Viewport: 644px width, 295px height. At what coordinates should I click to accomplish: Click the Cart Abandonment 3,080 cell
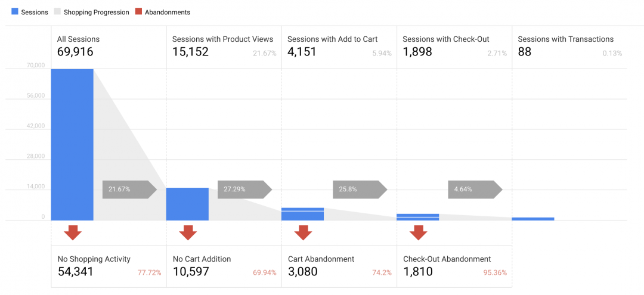tap(339, 266)
